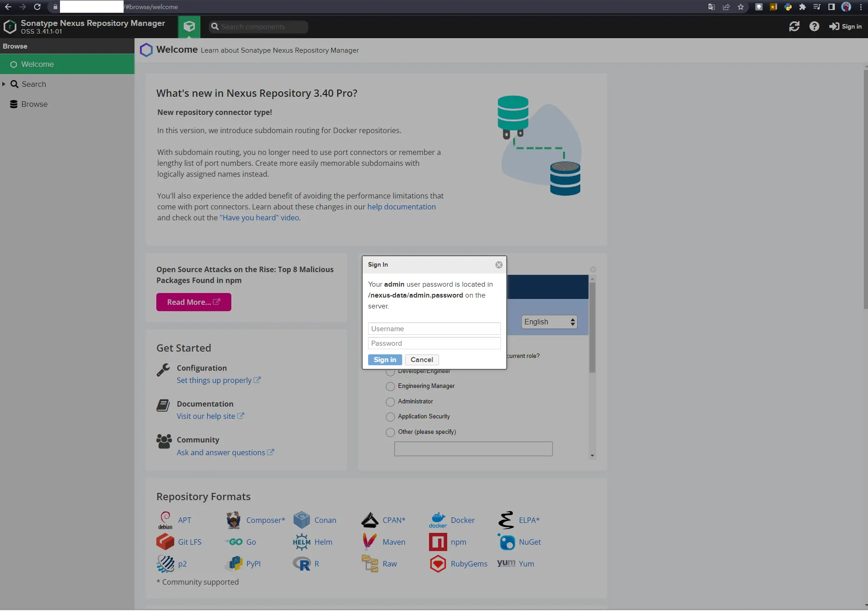This screenshot has width=868, height=611.
Task: Select Other (please specify) radio option
Action: (x=390, y=432)
